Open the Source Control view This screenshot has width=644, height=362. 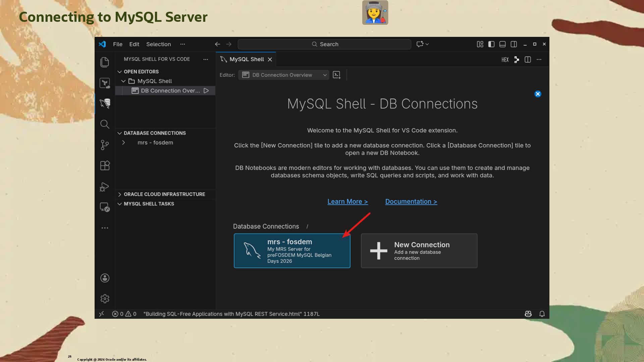pos(105,145)
